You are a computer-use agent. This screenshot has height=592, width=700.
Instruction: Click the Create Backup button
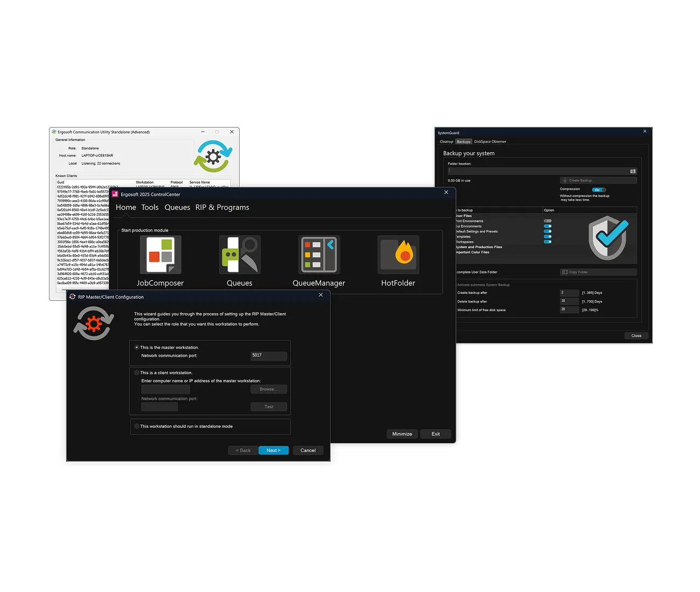point(598,180)
